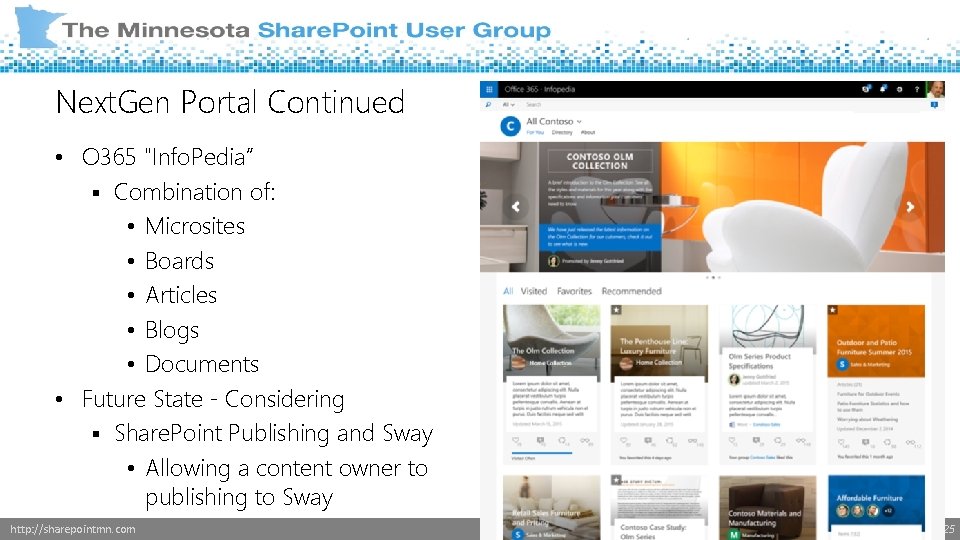Like The Olm Collection card
The width and height of the screenshot is (960, 540).
coord(516,441)
